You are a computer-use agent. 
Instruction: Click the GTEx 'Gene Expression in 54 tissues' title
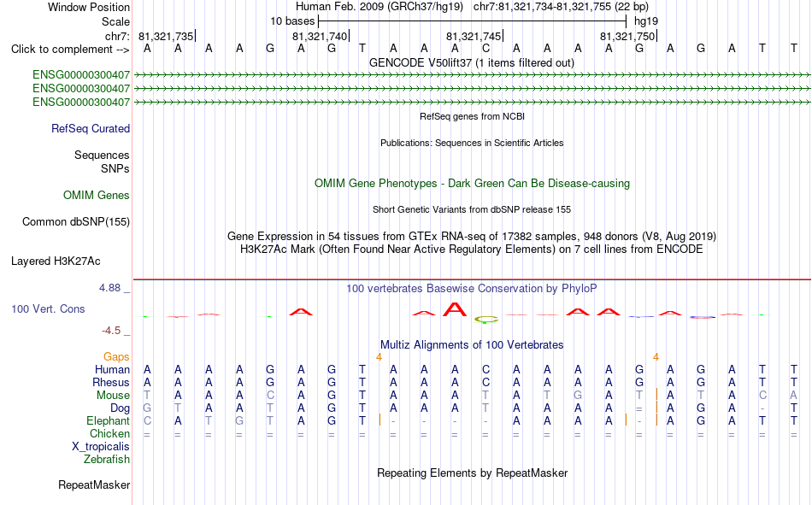tap(472, 236)
